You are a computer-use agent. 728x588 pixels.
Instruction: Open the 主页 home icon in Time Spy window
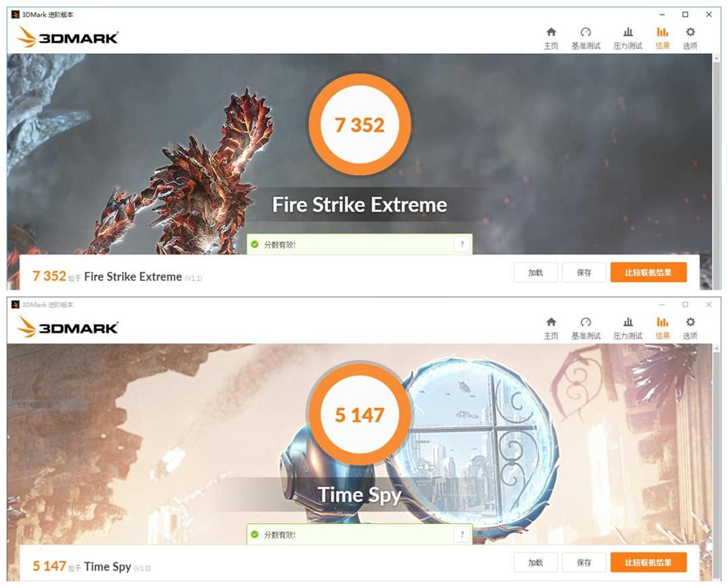point(551,328)
